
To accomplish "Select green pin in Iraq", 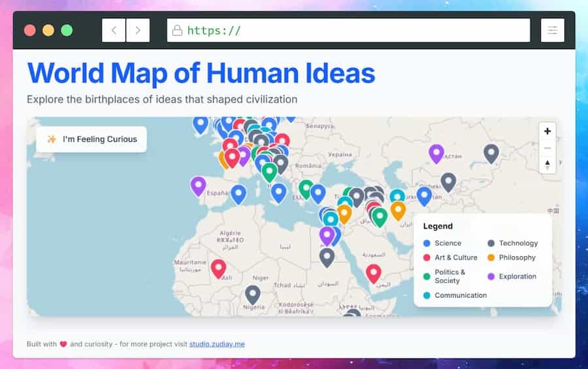I will click(x=379, y=217).
